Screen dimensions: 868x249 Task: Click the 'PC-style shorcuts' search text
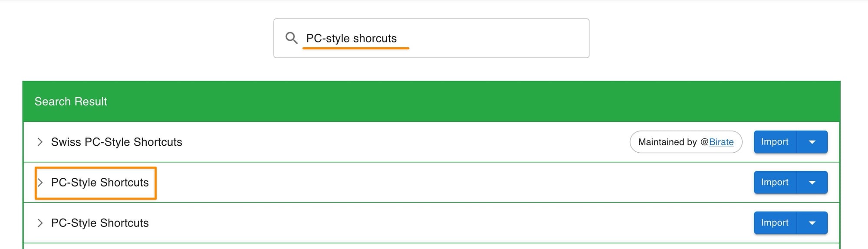(x=351, y=38)
